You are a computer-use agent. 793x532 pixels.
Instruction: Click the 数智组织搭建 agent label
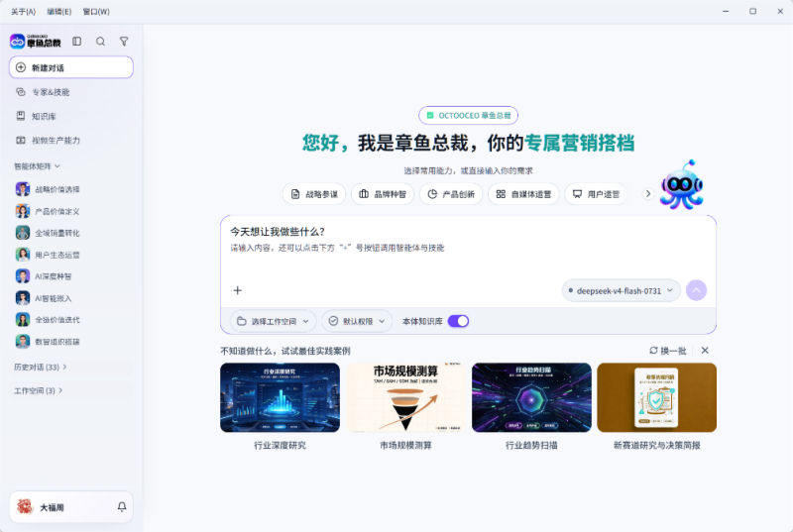click(57, 342)
